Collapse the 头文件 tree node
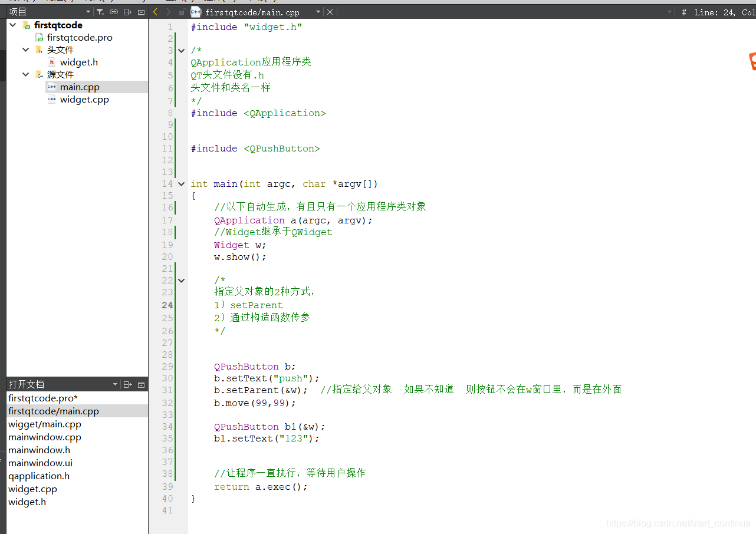The height and width of the screenshot is (534, 756). tap(25, 50)
